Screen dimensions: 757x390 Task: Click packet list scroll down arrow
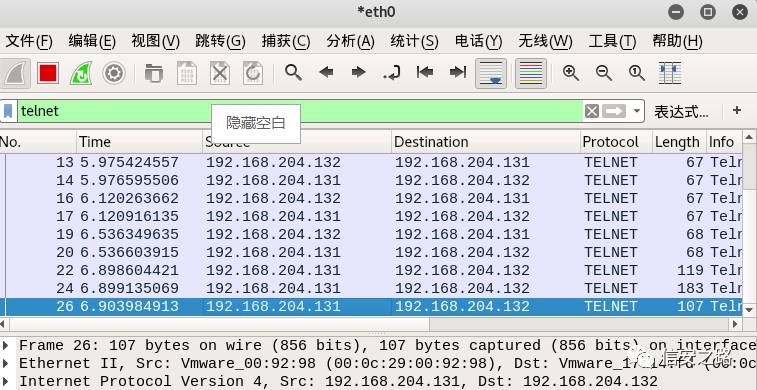749,309
